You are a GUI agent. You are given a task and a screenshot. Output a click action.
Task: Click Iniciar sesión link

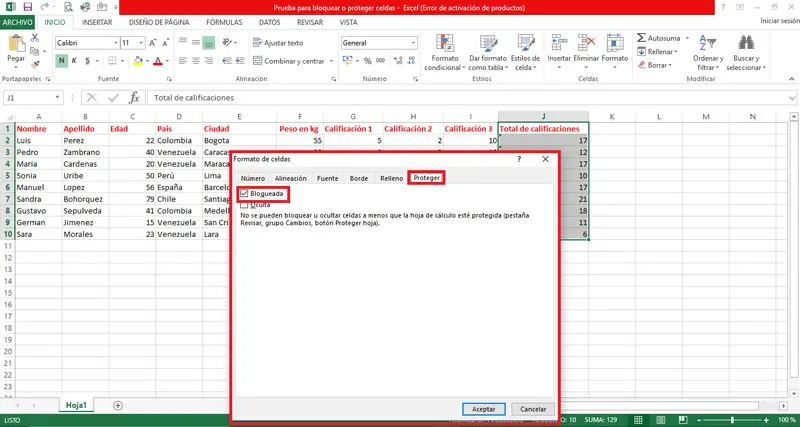pos(780,21)
